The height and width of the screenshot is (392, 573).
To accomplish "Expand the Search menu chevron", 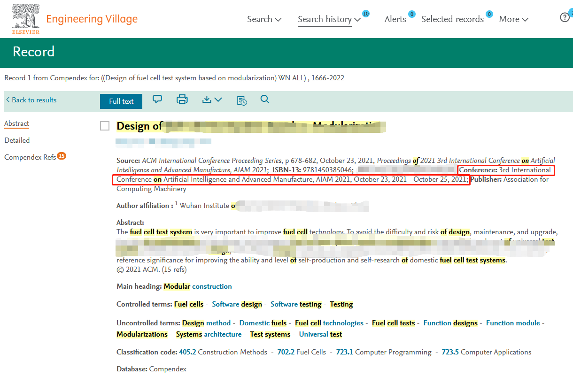I will click(278, 19).
